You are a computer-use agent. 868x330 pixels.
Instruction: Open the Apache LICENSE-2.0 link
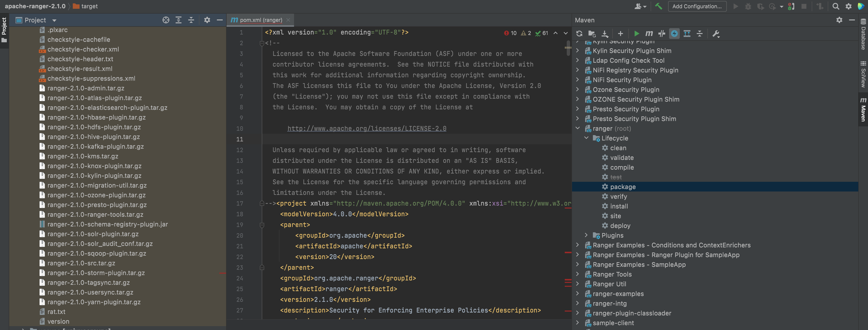click(x=367, y=129)
